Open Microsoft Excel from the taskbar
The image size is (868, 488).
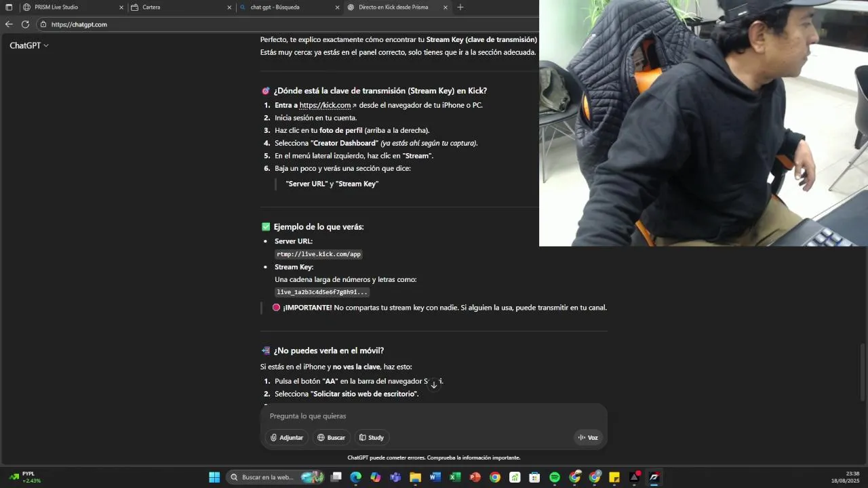[x=455, y=477]
